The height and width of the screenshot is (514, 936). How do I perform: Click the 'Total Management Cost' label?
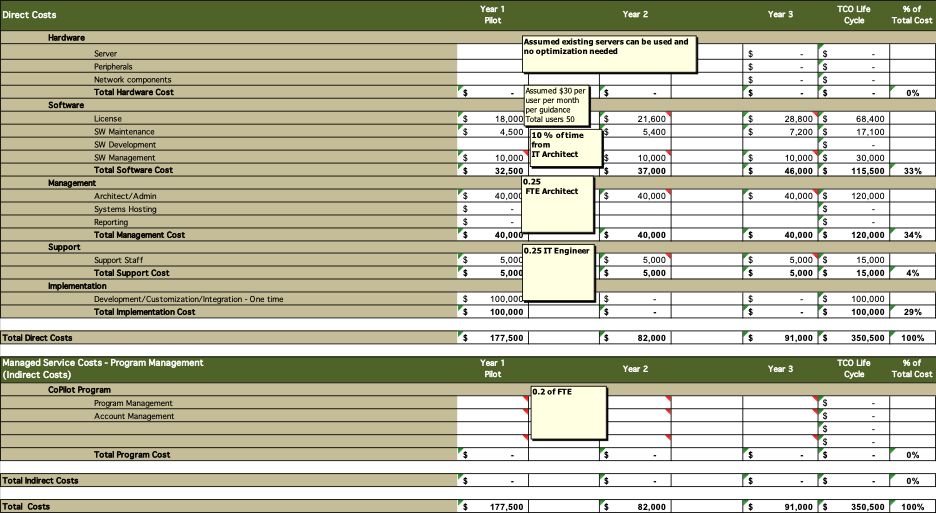(x=139, y=235)
